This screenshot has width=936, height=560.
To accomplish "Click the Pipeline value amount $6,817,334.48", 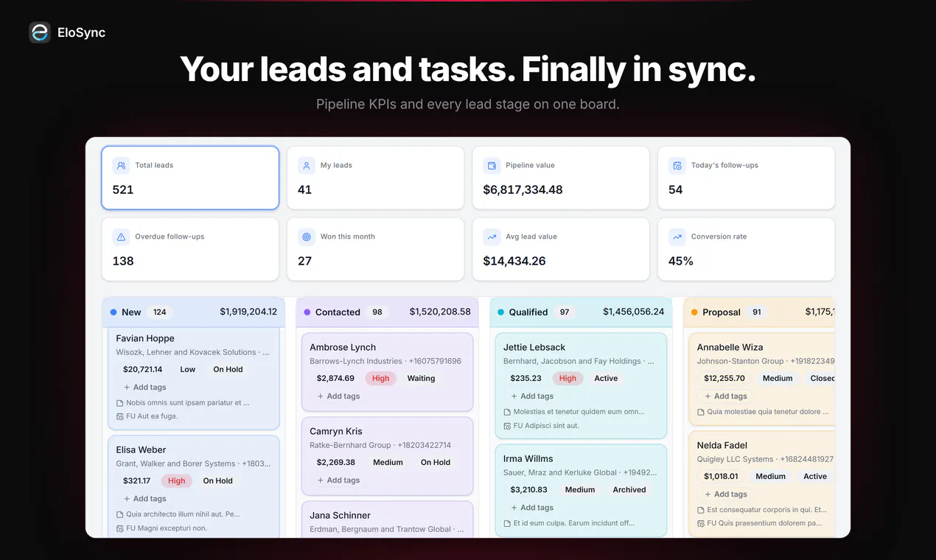I will (x=523, y=190).
